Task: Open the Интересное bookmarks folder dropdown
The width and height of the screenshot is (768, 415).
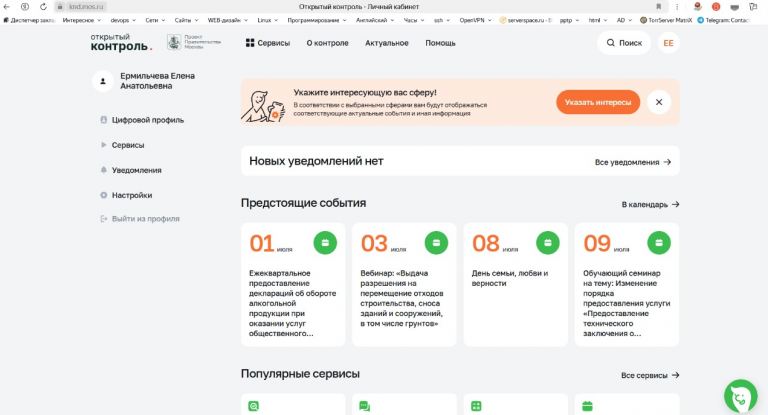Action: coord(81,21)
